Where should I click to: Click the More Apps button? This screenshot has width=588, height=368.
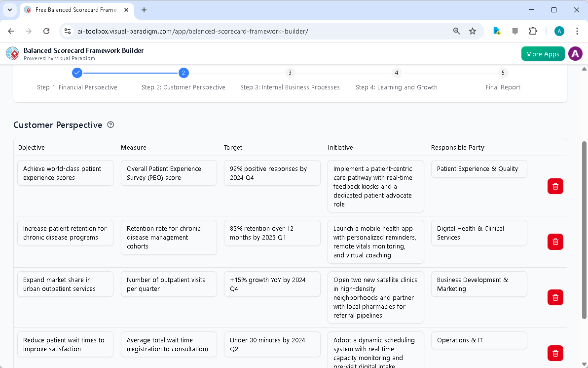543,53
